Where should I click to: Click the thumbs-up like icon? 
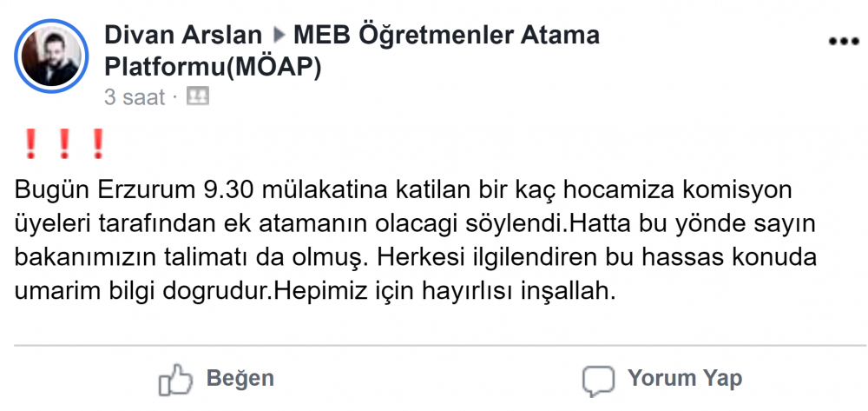(174, 380)
